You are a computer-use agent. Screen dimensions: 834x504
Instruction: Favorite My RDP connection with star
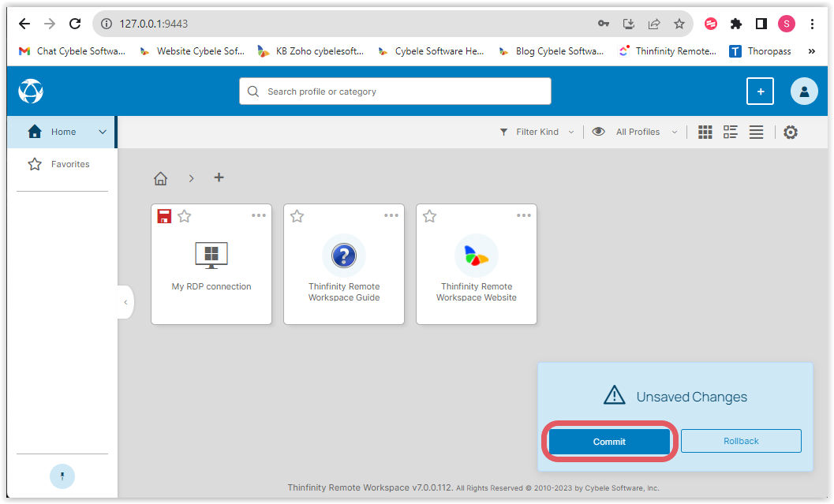185,216
